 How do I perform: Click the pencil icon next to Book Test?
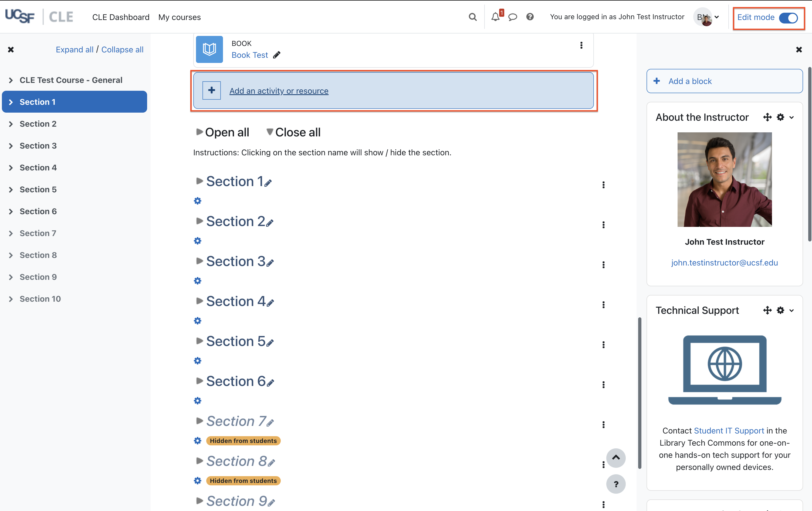coord(277,55)
